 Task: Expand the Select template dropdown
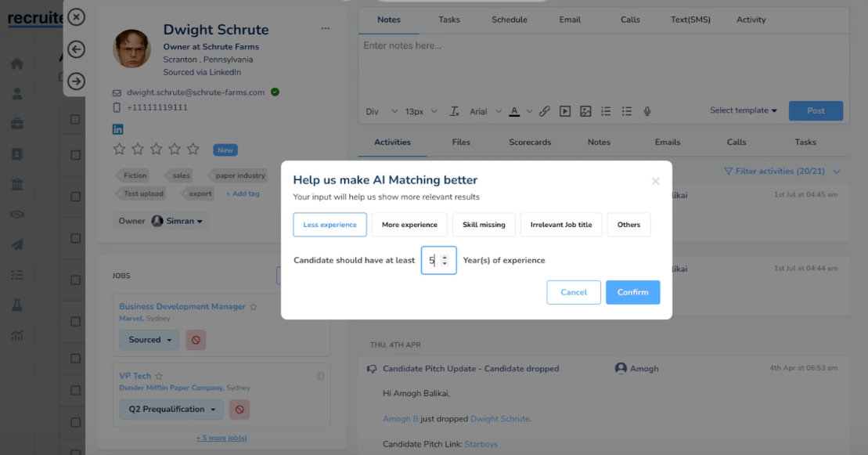tap(743, 110)
